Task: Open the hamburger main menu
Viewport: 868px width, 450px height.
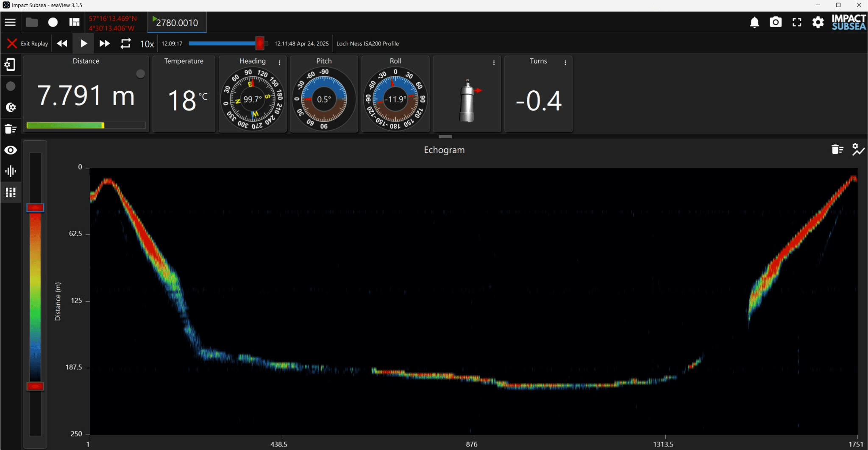Action: pyautogui.click(x=10, y=22)
